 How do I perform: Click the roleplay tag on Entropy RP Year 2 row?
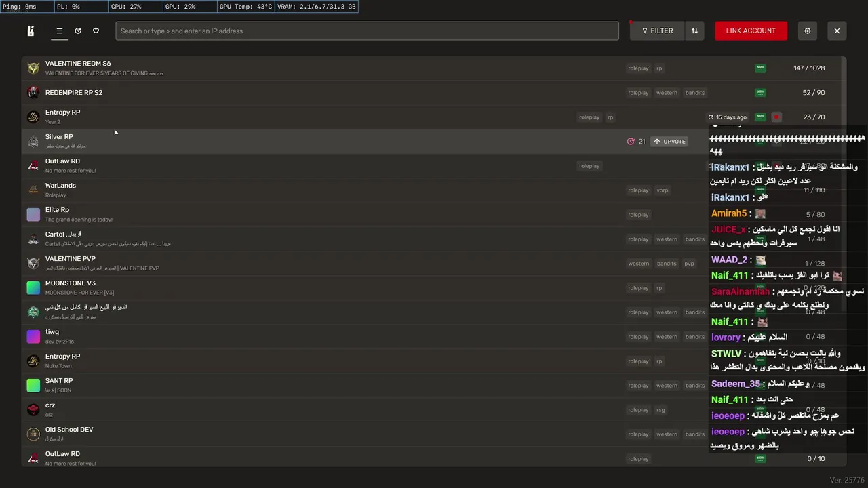pos(589,117)
